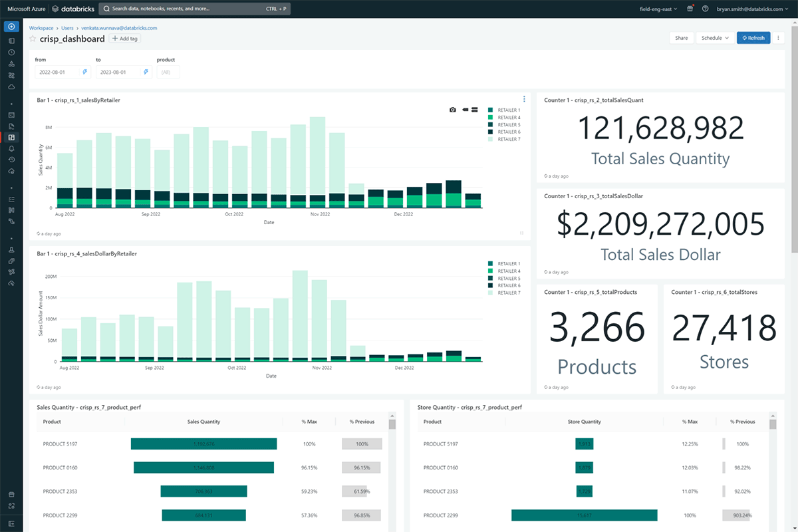Click the lightning icon in from-date field
This screenshot has height=532, width=798.
[85, 72]
